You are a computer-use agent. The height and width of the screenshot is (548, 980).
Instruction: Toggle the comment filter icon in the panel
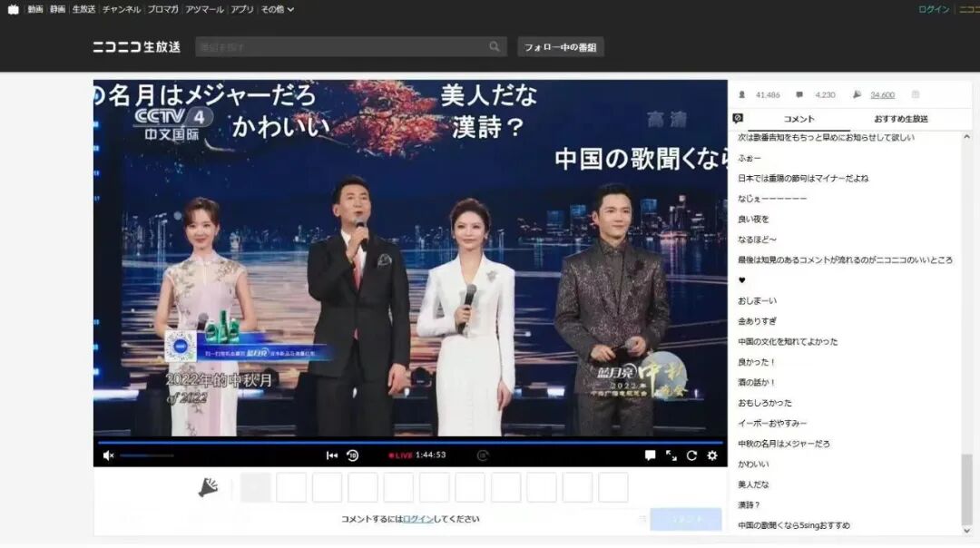[738, 117]
